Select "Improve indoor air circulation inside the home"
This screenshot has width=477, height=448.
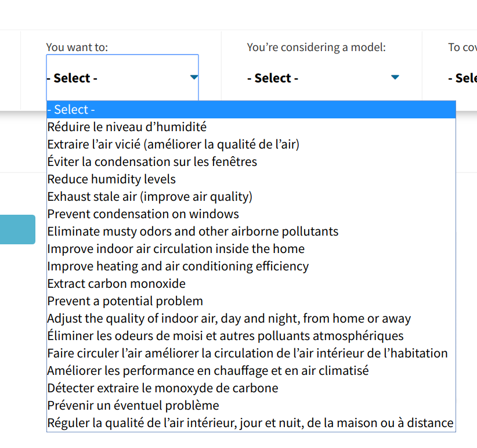click(x=251, y=249)
